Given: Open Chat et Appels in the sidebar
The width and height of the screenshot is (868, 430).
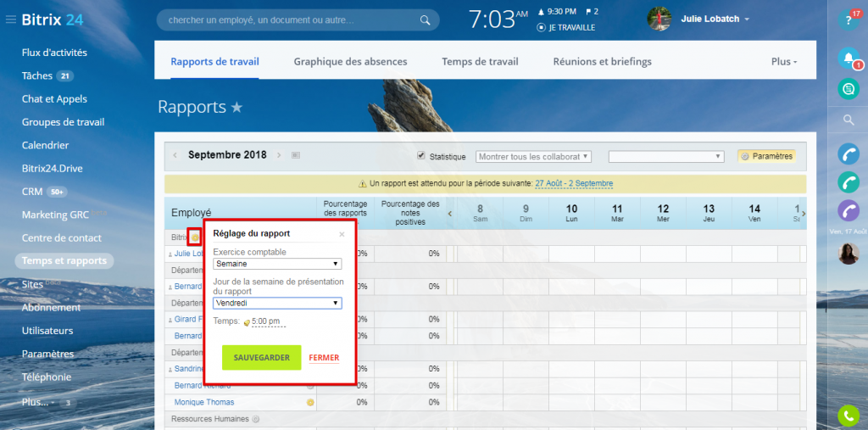Looking at the screenshot, I should pyautogui.click(x=54, y=99).
